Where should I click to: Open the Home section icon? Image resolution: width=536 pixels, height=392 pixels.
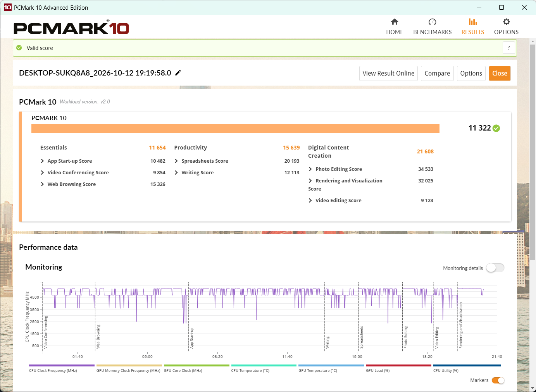tap(395, 22)
